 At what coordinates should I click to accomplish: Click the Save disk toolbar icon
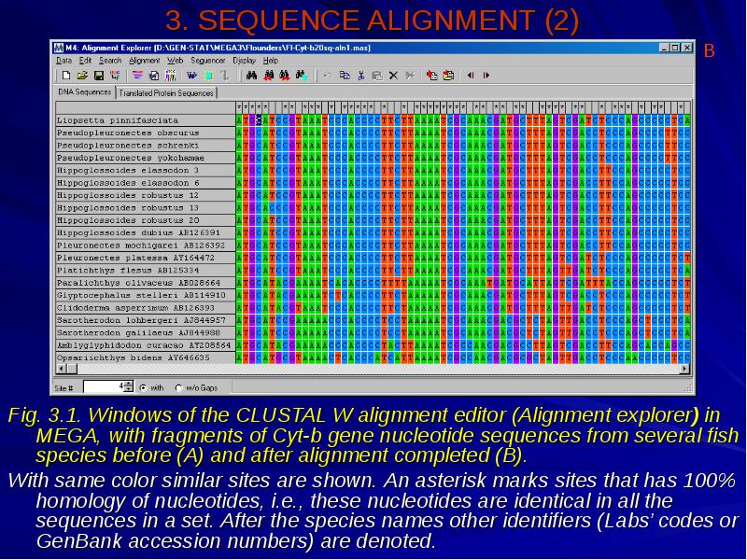pyautogui.click(x=97, y=75)
